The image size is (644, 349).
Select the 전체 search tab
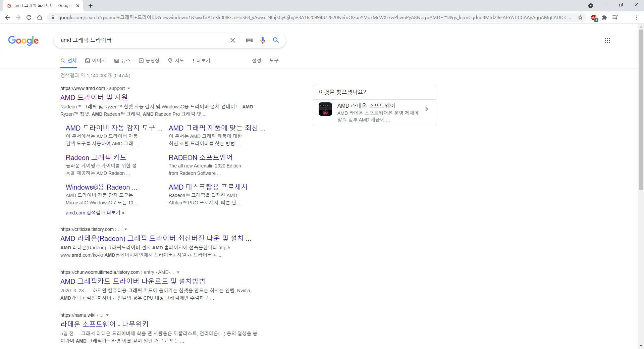click(69, 60)
